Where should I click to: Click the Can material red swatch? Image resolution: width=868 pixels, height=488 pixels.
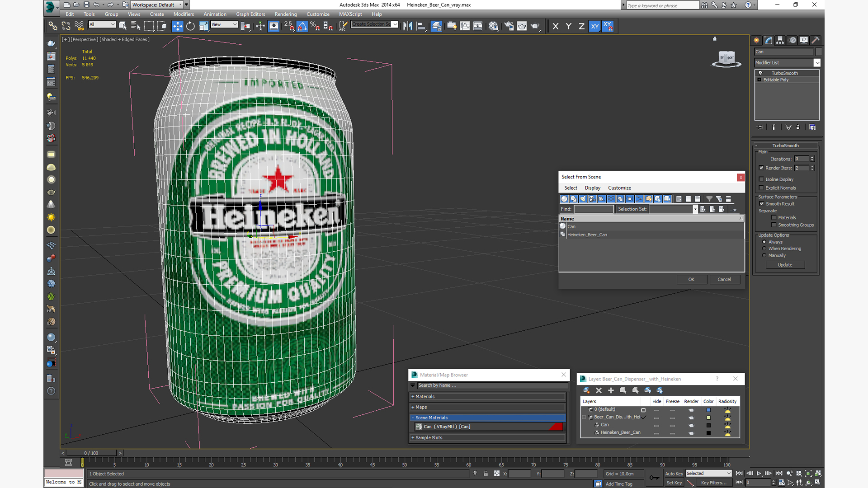557,427
